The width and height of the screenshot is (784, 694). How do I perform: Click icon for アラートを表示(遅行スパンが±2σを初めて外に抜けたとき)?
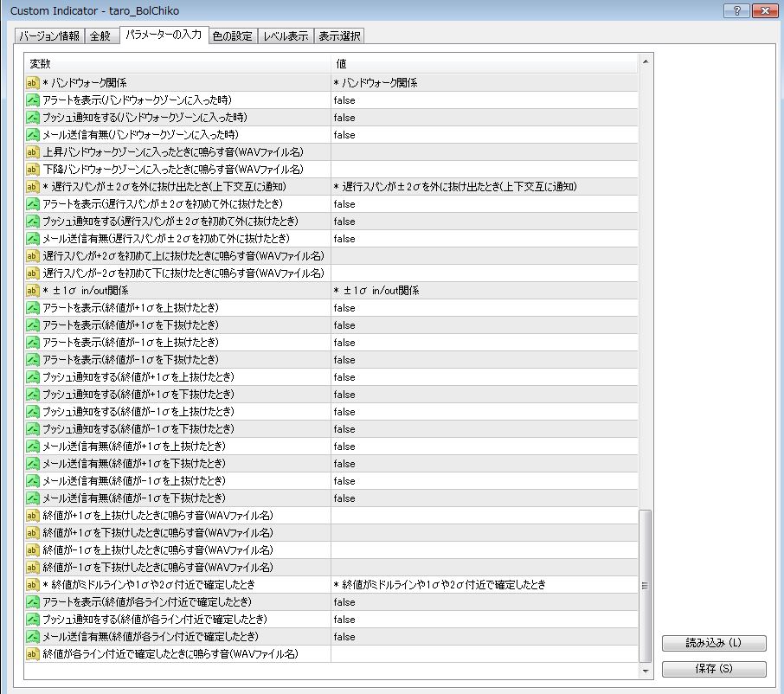[x=33, y=204]
